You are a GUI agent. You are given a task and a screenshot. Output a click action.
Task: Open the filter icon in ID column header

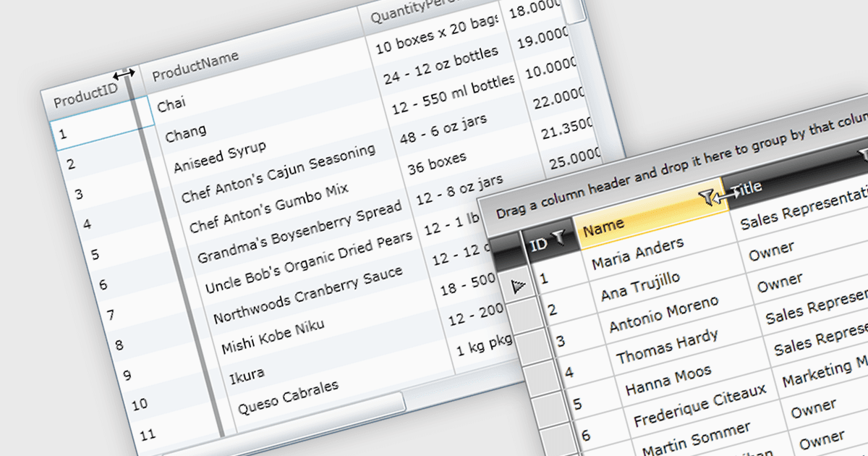click(x=558, y=237)
